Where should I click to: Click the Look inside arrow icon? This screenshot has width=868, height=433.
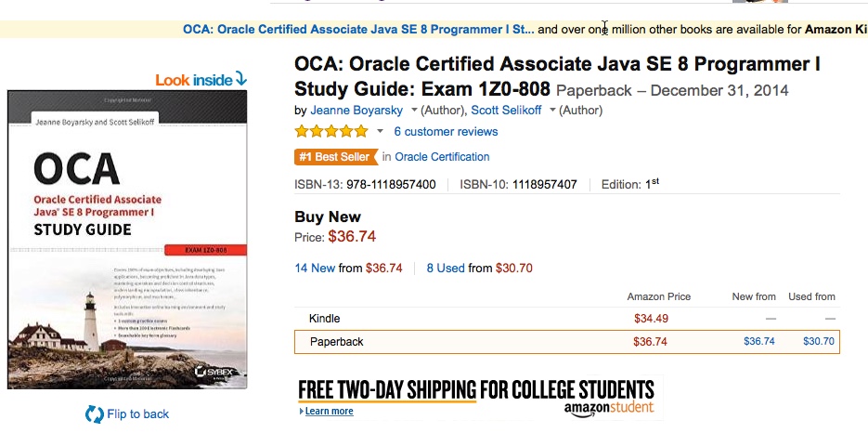[241, 79]
